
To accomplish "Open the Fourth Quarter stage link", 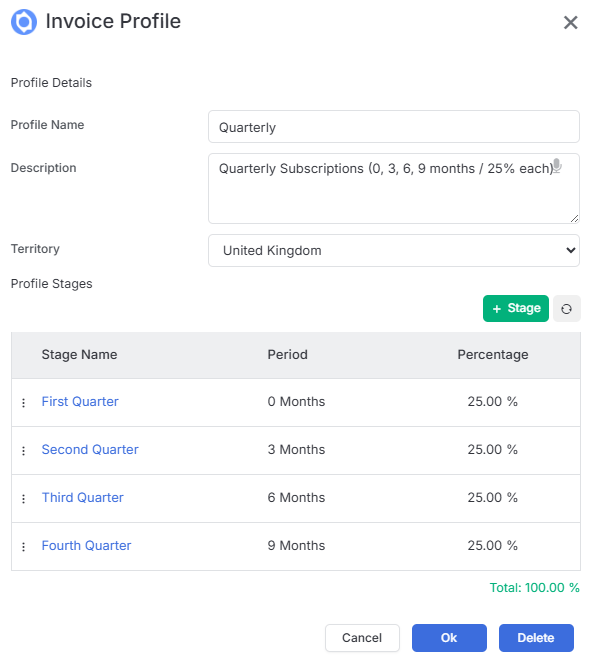I will [86, 545].
